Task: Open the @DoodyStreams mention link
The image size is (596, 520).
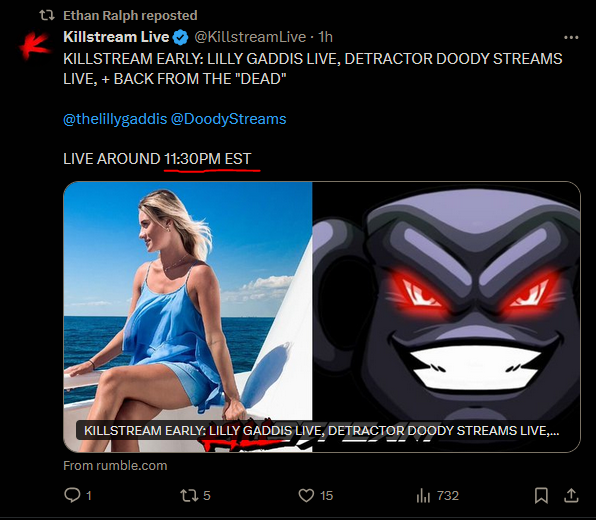Action: (x=228, y=119)
